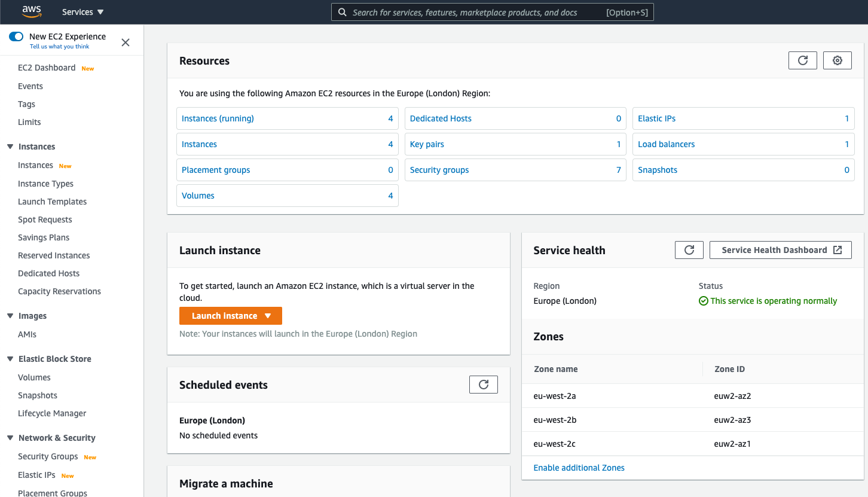Open Load balancers resource link
The height and width of the screenshot is (497, 868).
tap(666, 144)
